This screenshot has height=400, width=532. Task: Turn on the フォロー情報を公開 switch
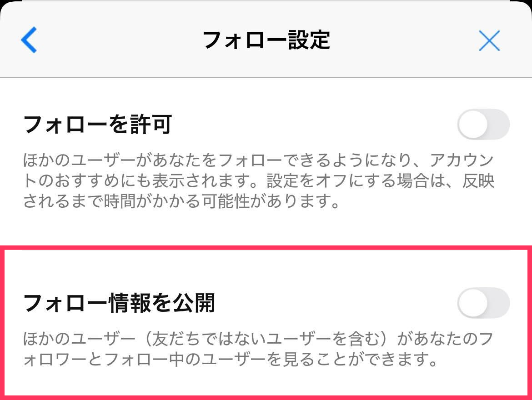[x=483, y=303]
